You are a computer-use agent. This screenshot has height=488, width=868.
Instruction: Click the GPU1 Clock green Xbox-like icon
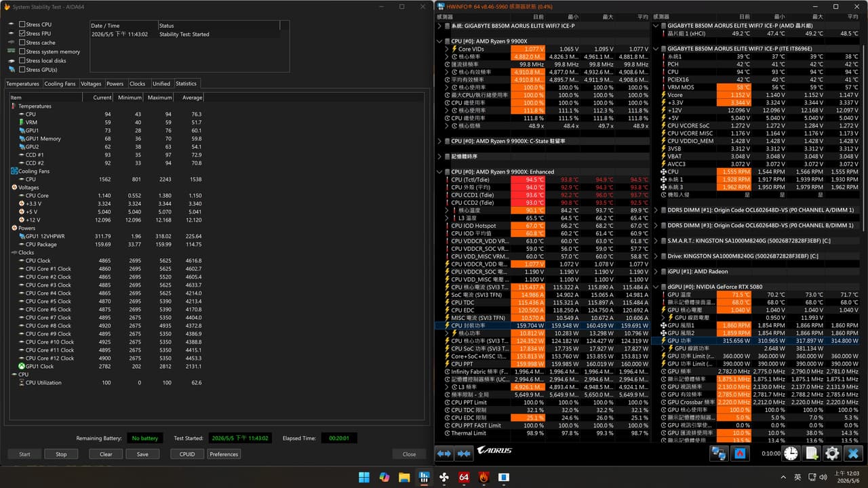(21, 366)
